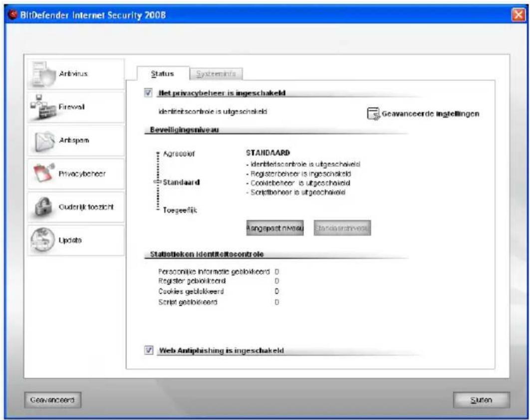Click the Statistieken identiteitscontrole heading
The image size is (530, 420).
[207, 254]
